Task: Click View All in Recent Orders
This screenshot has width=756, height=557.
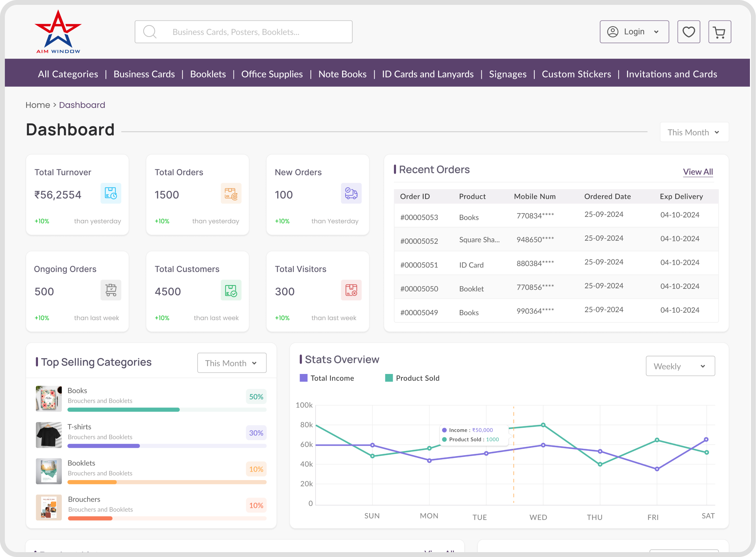Action: click(x=697, y=172)
